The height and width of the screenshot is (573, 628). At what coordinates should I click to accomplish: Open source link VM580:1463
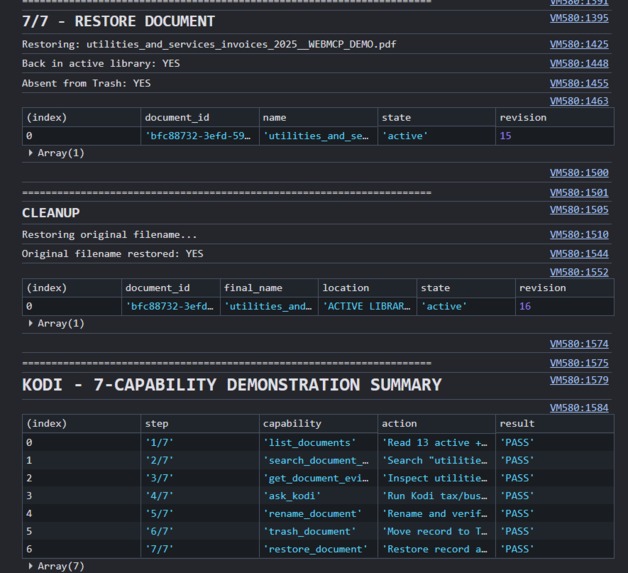coord(579,101)
